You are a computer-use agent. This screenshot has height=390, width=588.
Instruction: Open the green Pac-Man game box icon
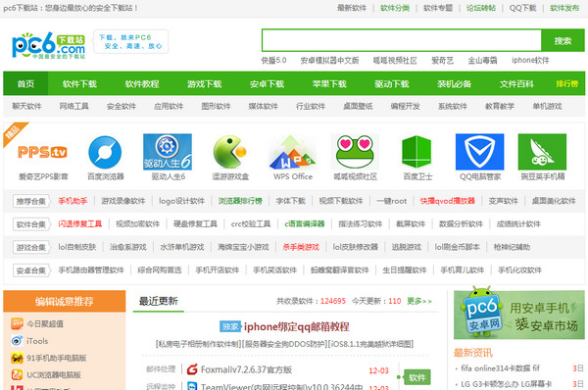point(230,152)
